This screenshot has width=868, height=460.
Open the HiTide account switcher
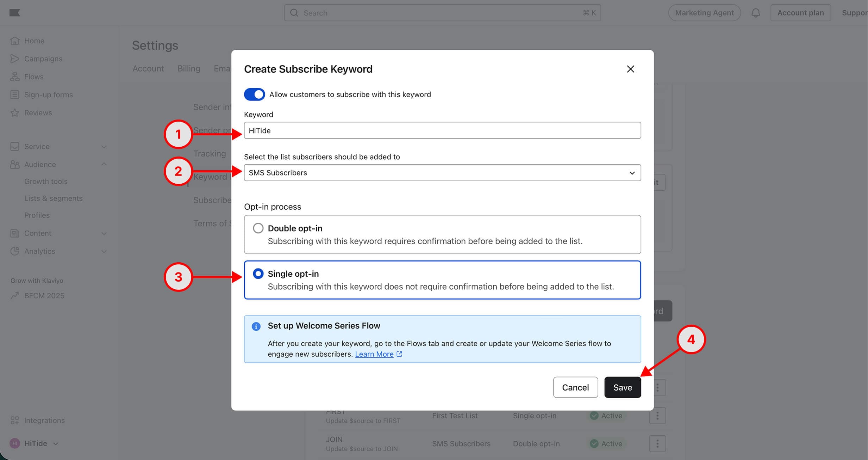pos(35,443)
